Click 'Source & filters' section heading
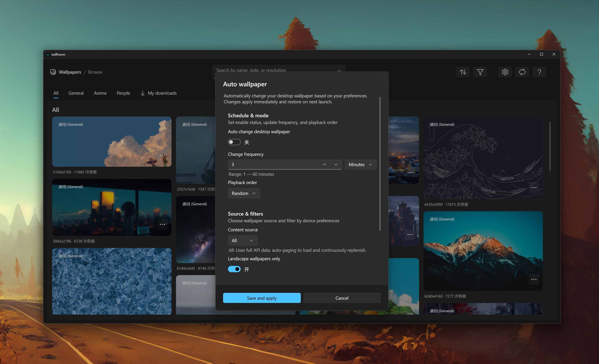The image size is (599, 364). (245, 214)
